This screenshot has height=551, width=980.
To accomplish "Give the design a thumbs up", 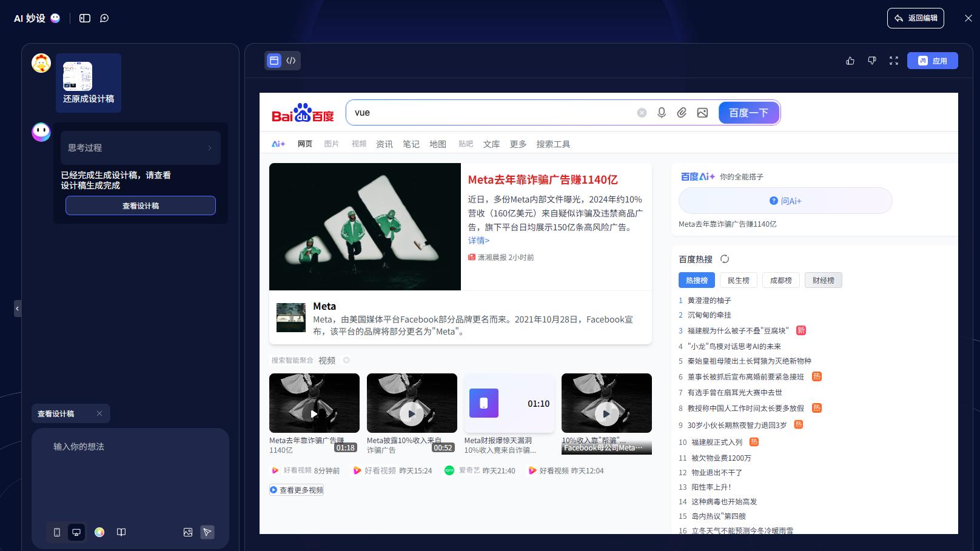I will (x=850, y=61).
